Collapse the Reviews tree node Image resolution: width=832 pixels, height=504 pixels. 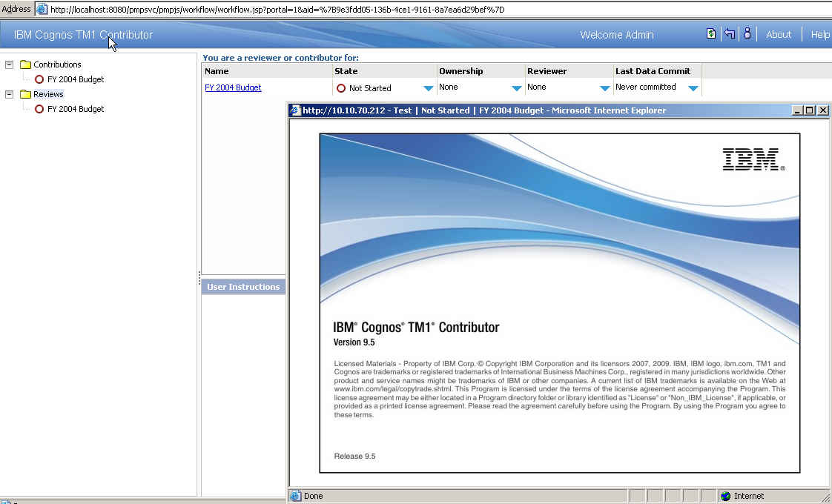(x=9, y=94)
